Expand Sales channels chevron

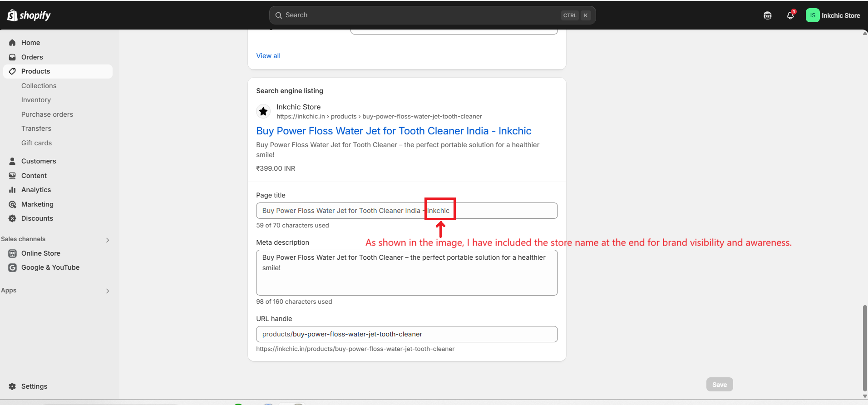coord(108,240)
